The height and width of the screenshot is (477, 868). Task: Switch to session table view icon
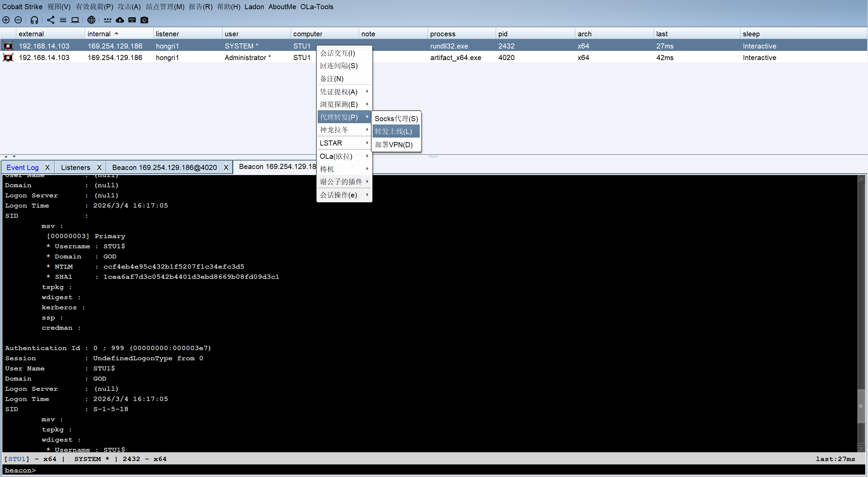tap(63, 20)
